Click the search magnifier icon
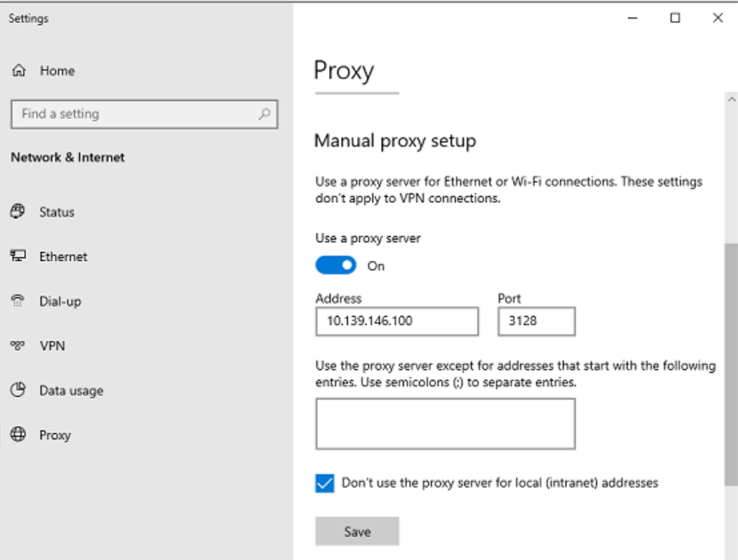 click(x=265, y=114)
